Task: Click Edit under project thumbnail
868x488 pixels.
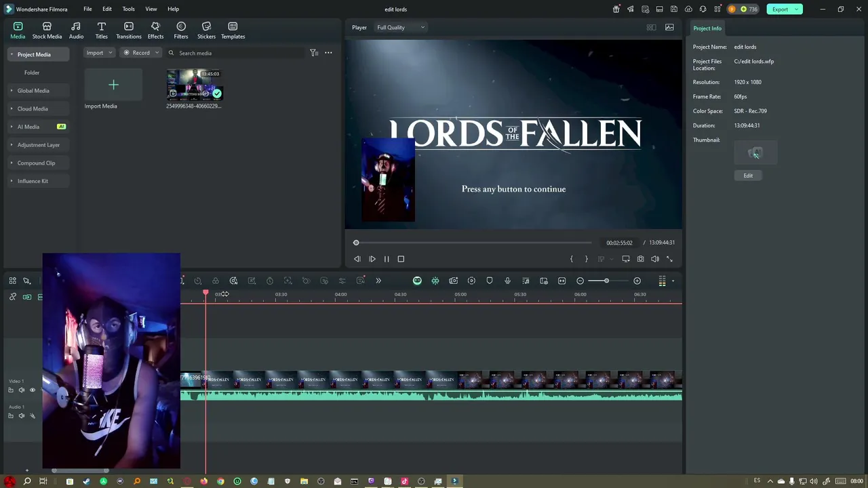Action: (x=748, y=176)
